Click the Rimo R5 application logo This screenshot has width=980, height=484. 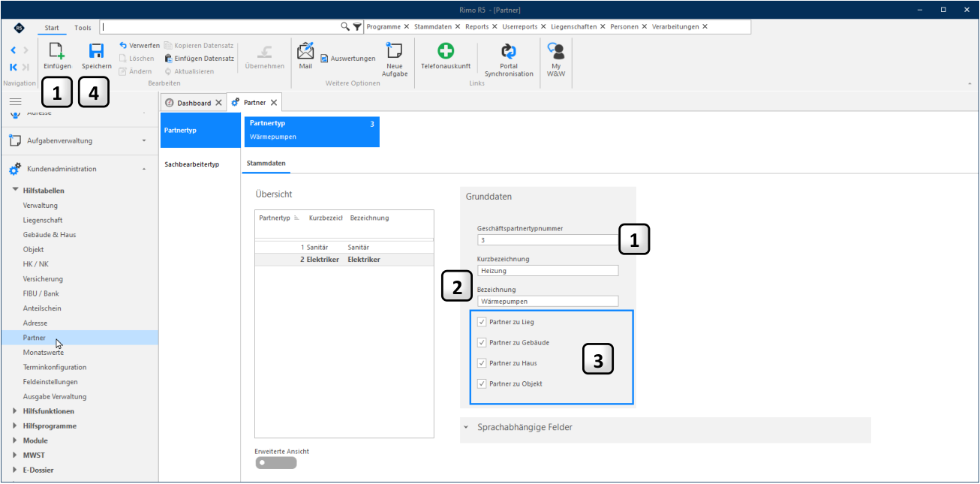[20, 28]
